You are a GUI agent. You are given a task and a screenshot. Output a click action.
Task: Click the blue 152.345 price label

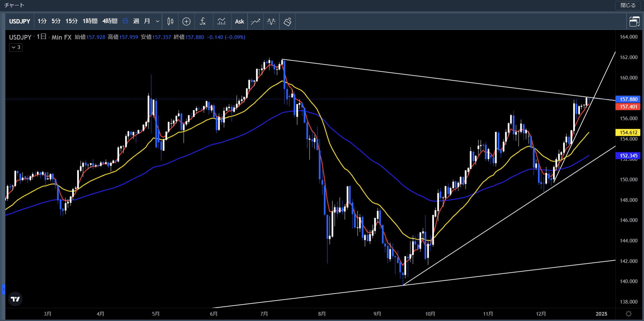[x=628, y=156]
